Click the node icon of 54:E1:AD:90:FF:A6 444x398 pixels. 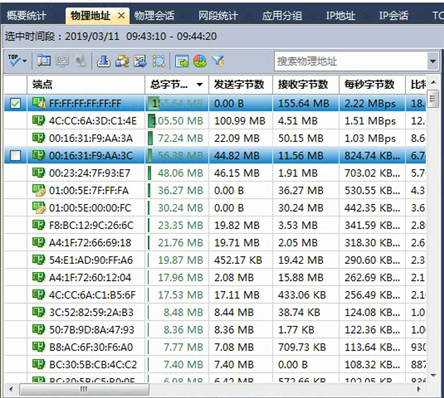pos(38,260)
